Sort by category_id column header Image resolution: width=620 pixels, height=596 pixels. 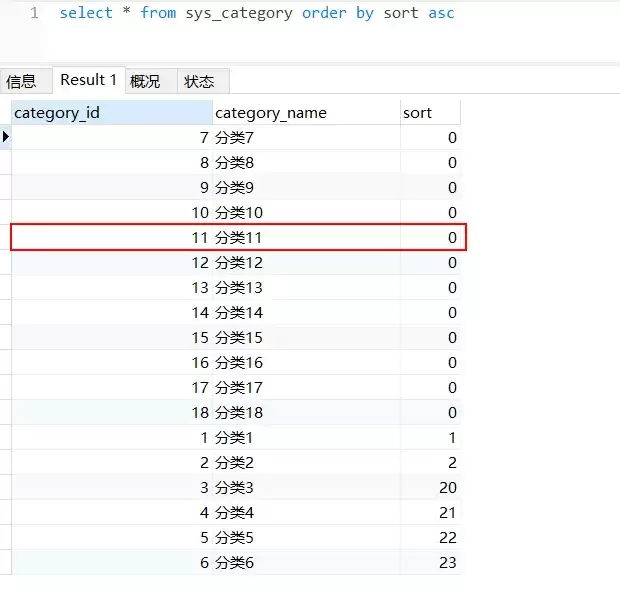point(112,113)
